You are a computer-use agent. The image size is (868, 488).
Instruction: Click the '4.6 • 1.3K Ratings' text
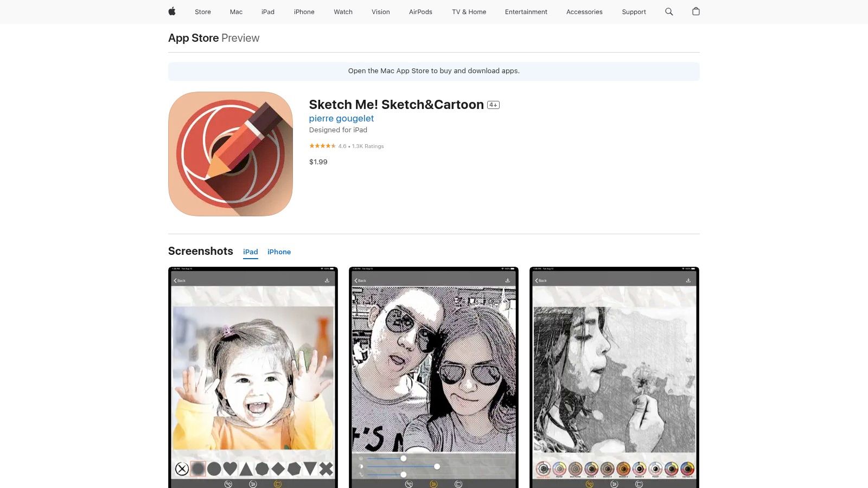[x=361, y=146]
